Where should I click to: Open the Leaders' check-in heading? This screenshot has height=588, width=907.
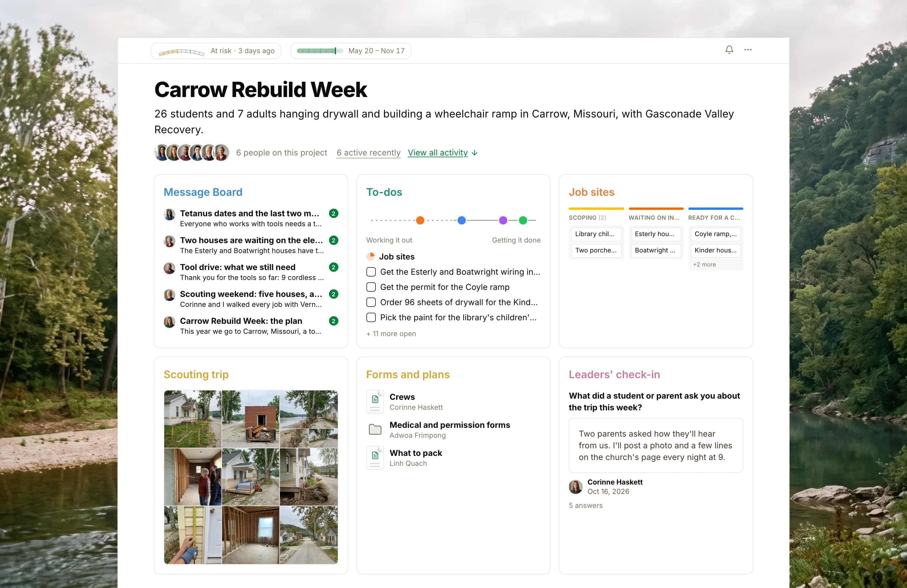click(614, 375)
